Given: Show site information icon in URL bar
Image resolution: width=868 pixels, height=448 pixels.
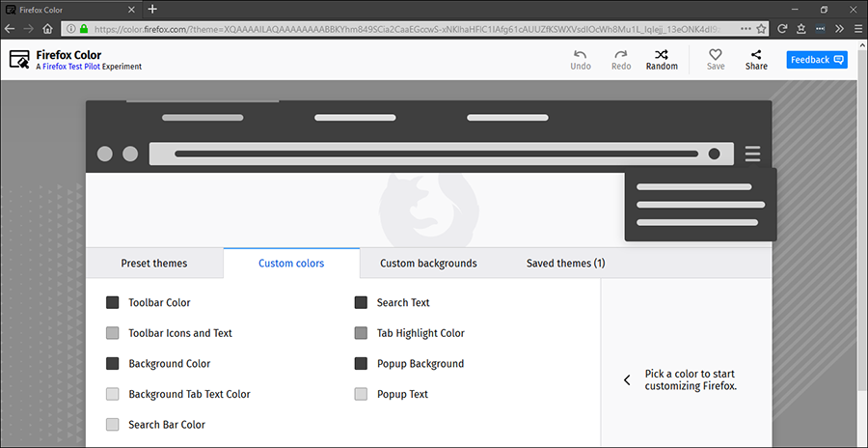Looking at the screenshot, I should pyautogui.click(x=71, y=29).
